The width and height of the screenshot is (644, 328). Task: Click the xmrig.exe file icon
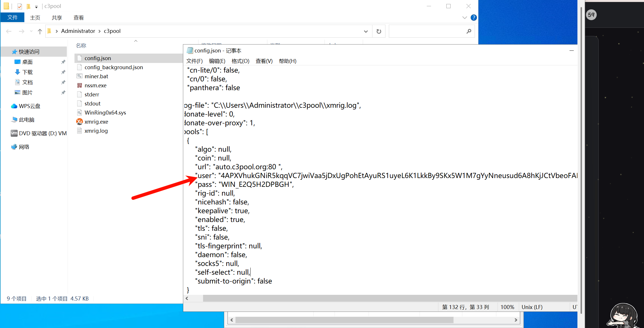pyautogui.click(x=79, y=122)
